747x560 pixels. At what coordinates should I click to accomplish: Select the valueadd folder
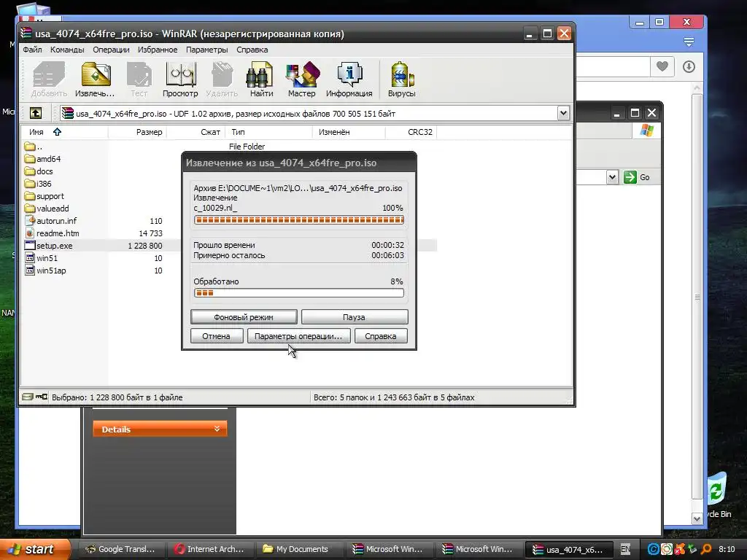click(47, 209)
